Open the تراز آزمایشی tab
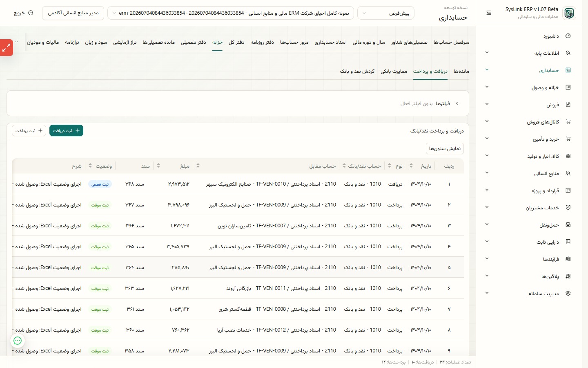This screenshot has width=588, height=368. 125,42
